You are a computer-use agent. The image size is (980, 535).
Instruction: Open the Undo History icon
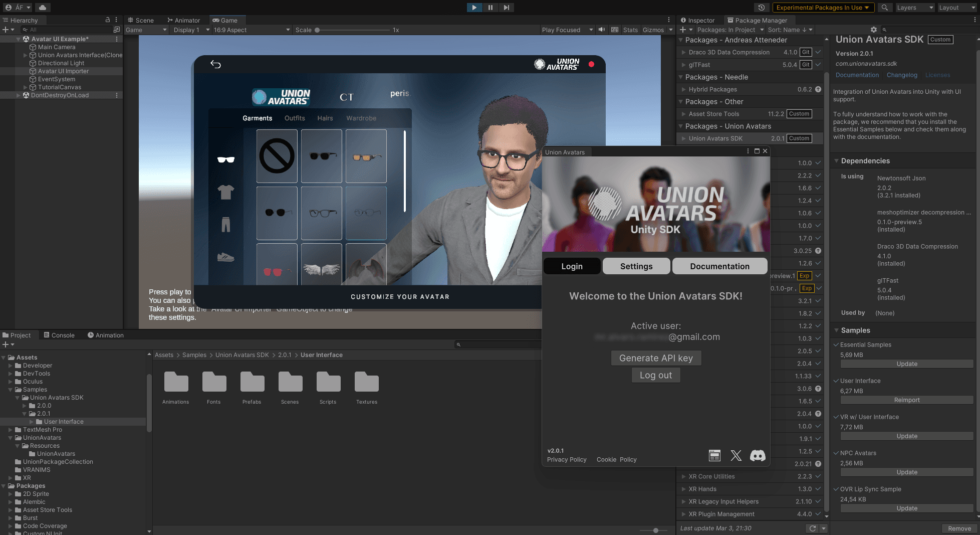pos(762,8)
